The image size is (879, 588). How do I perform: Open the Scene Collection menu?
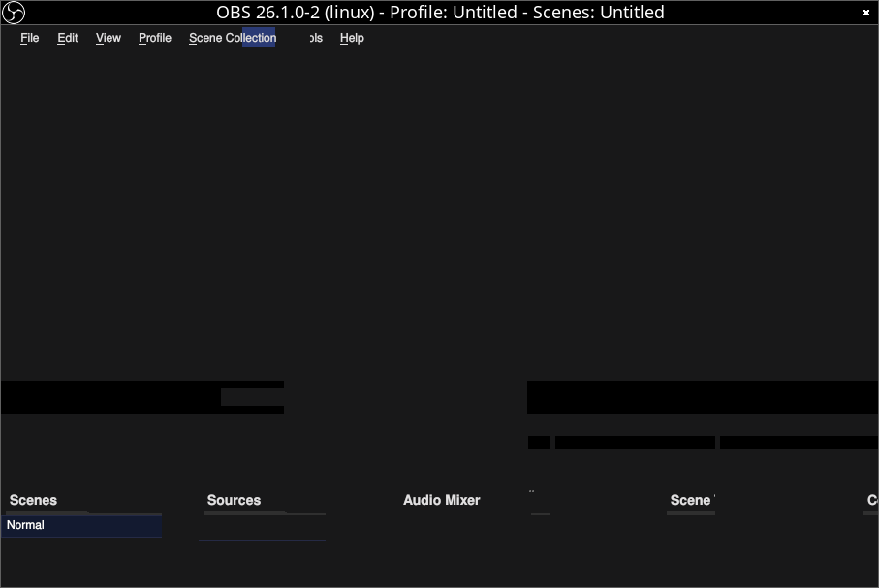233,38
